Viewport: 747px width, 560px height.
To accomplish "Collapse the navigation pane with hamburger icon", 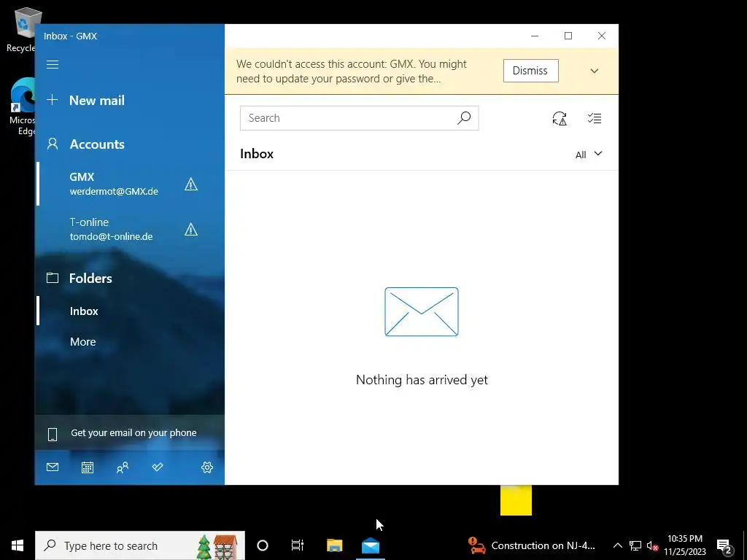I will 53,64.
